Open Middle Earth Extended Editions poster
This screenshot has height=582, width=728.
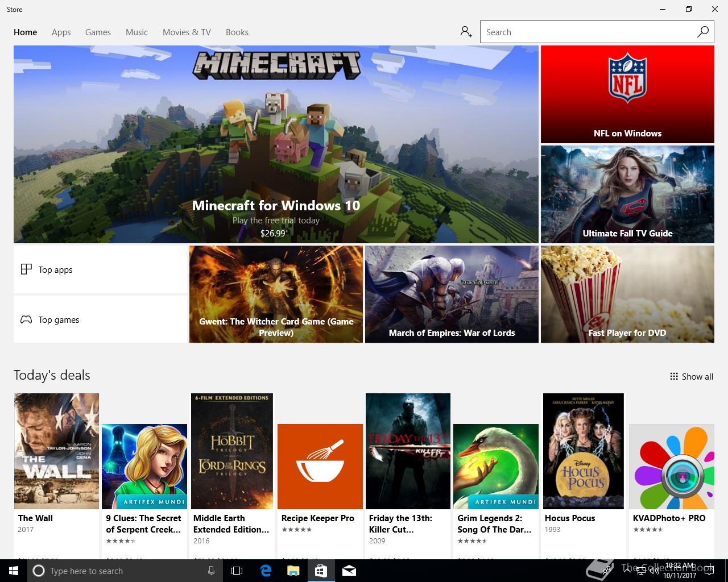pyautogui.click(x=232, y=451)
